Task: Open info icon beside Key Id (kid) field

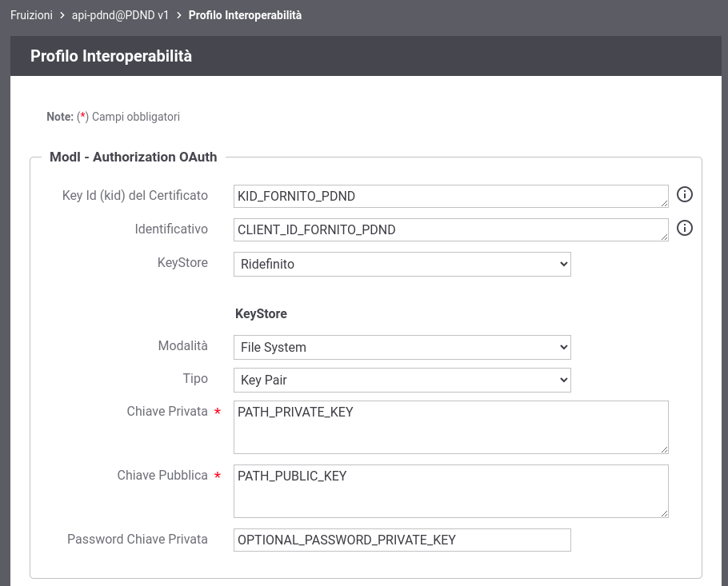Action: (684, 194)
